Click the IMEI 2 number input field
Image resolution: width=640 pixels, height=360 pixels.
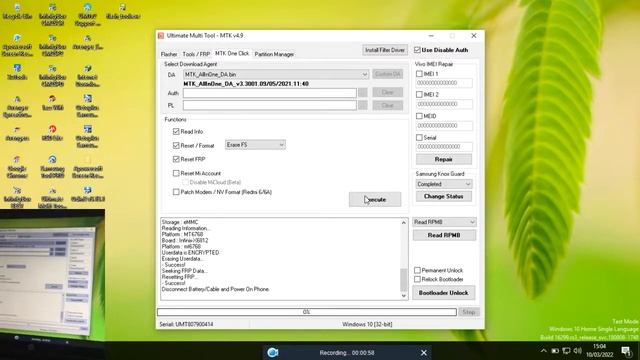[444, 104]
